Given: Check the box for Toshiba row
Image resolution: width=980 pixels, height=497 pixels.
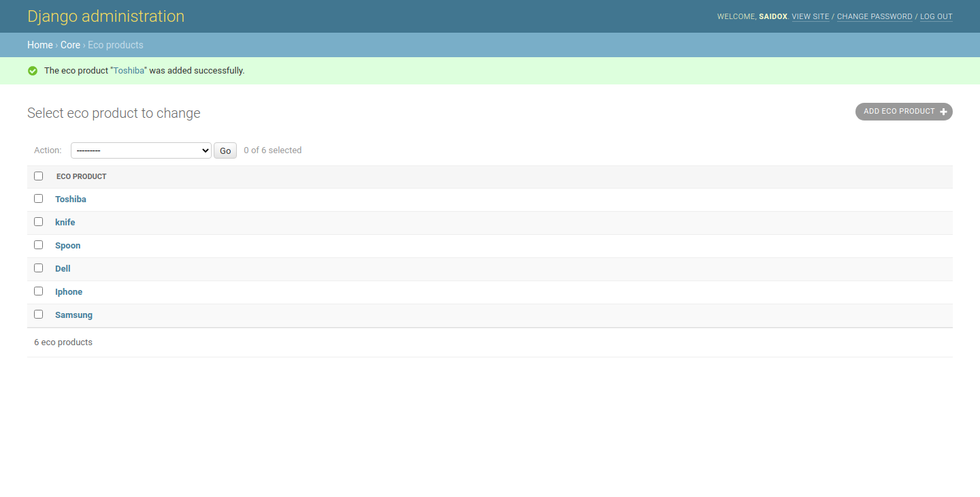Looking at the screenshot, I should point(39,199).
